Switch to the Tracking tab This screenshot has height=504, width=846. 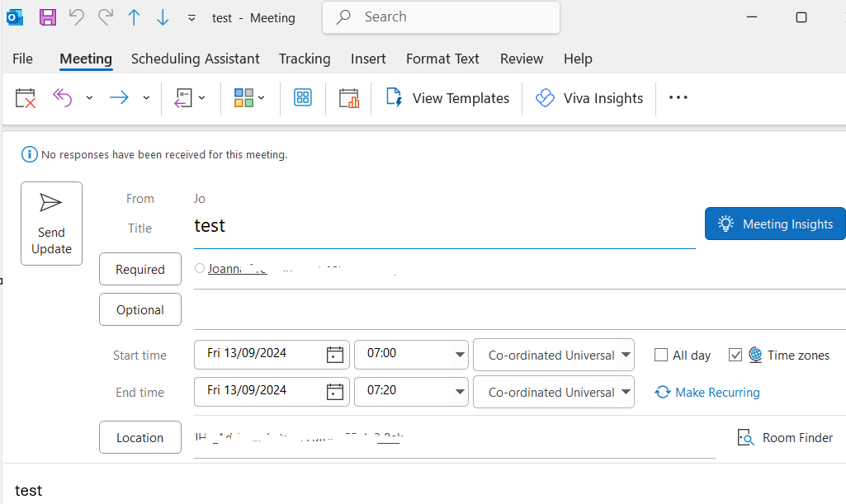tap(305, 59)
